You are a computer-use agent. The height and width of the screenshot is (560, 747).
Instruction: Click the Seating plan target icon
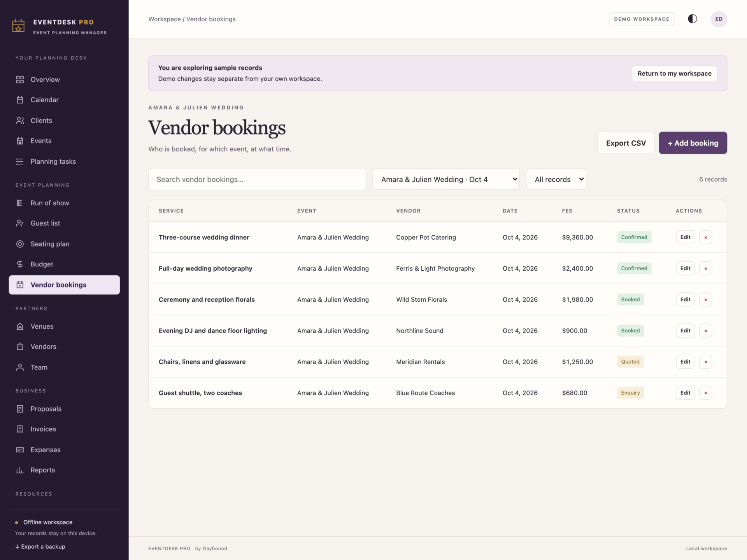(20, 244)
